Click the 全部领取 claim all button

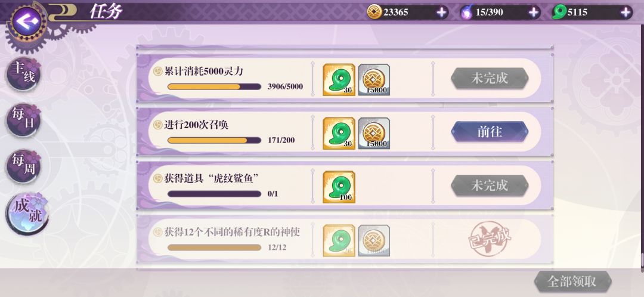(x=573, y=282)
